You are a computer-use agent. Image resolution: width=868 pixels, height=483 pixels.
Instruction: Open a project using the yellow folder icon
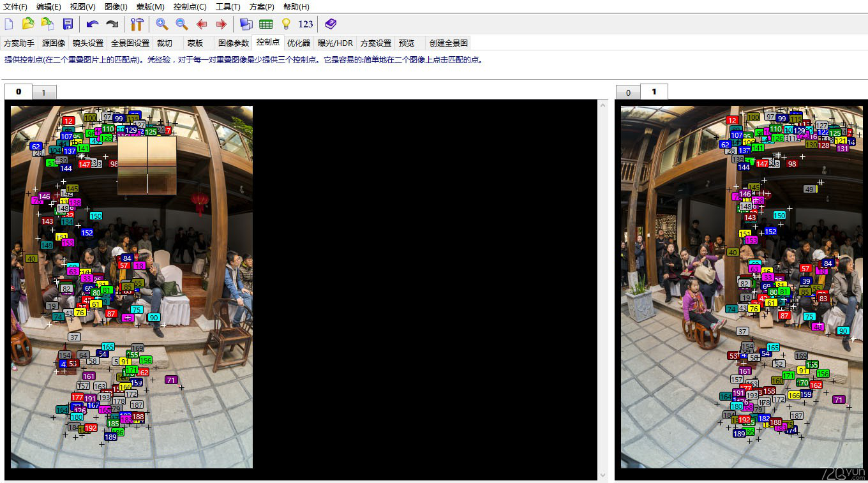click(28, 24)
